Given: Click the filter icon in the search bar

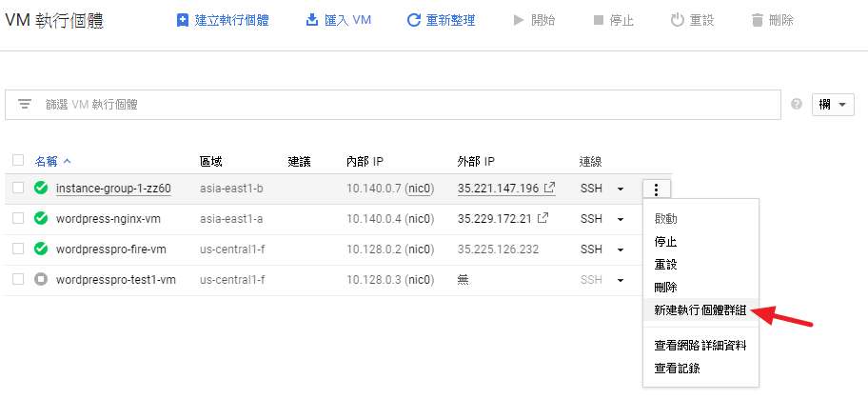Looking at the screenshot, I should (x=25, y=104).
